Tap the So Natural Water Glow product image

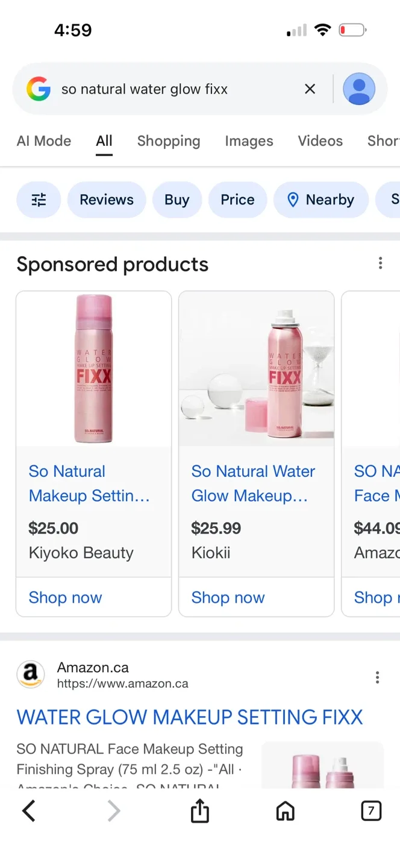click(x=255, y=368)
